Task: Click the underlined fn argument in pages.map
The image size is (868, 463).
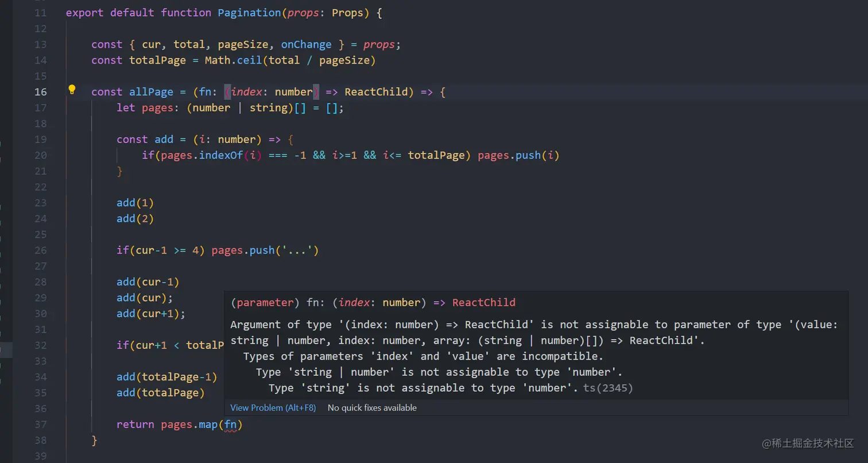Action: pyautogui.click(x=230, y=425)
